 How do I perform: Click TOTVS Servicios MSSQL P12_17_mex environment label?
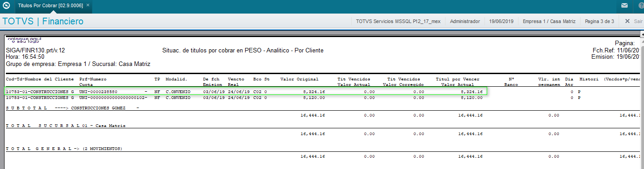point(398,21)
